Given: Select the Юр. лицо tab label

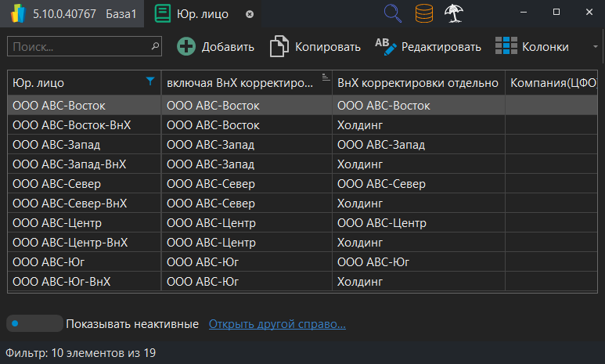Looking at the screenshot, I should [203, 14].
